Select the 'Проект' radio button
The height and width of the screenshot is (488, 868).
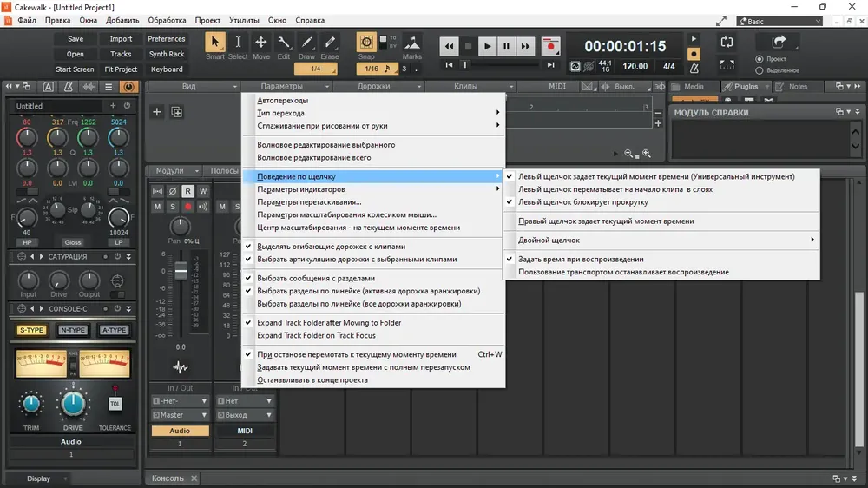(759, 59)
